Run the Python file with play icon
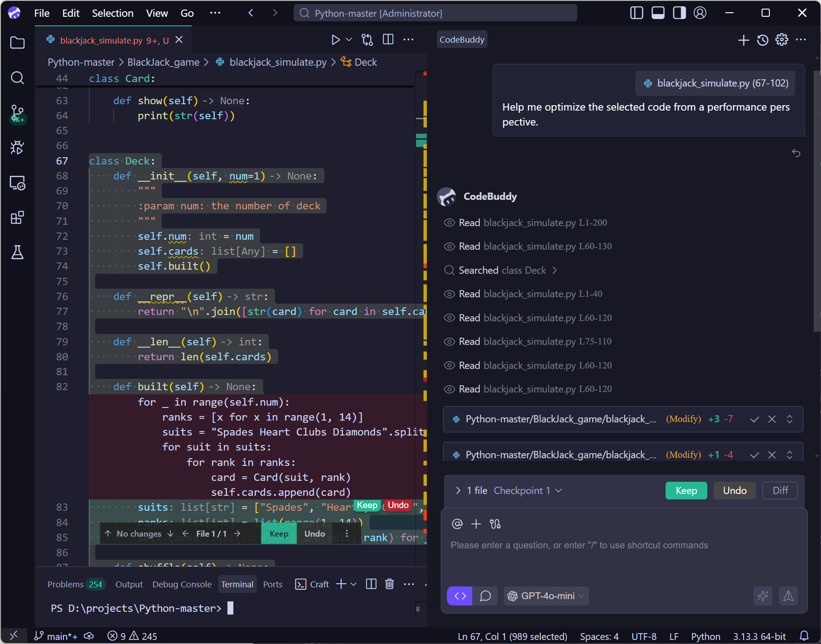821x644 pixels. coord(335,40)
